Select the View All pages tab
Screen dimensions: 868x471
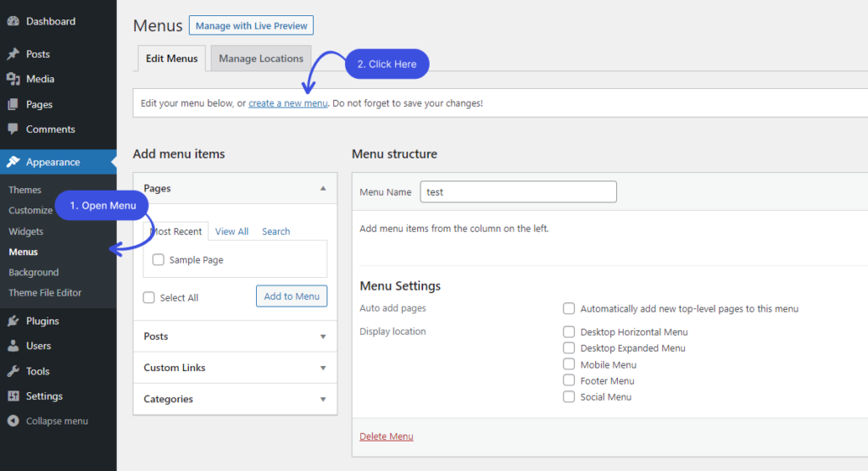pos(231,231)
